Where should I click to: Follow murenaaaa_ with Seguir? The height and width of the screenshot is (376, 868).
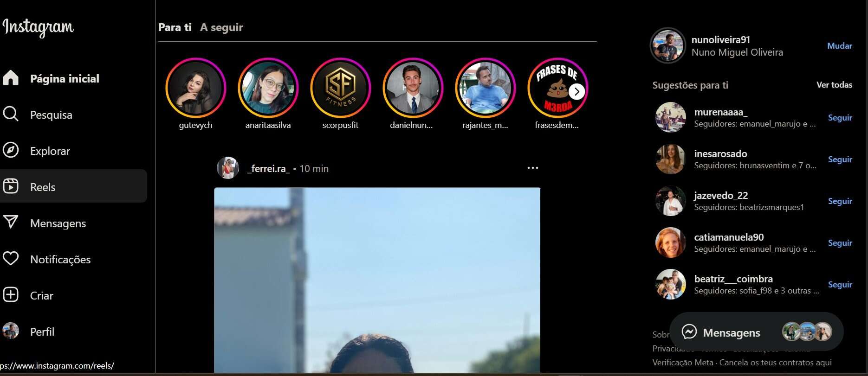point(840,118)
